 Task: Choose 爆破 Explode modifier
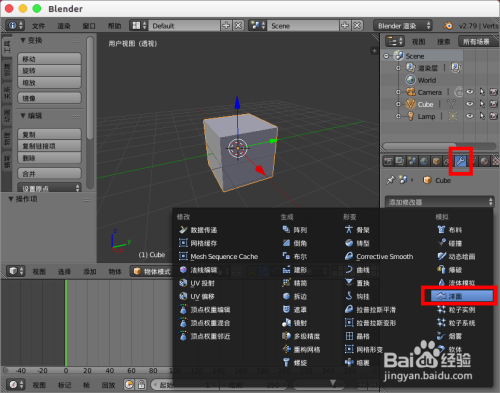[450, 269]
